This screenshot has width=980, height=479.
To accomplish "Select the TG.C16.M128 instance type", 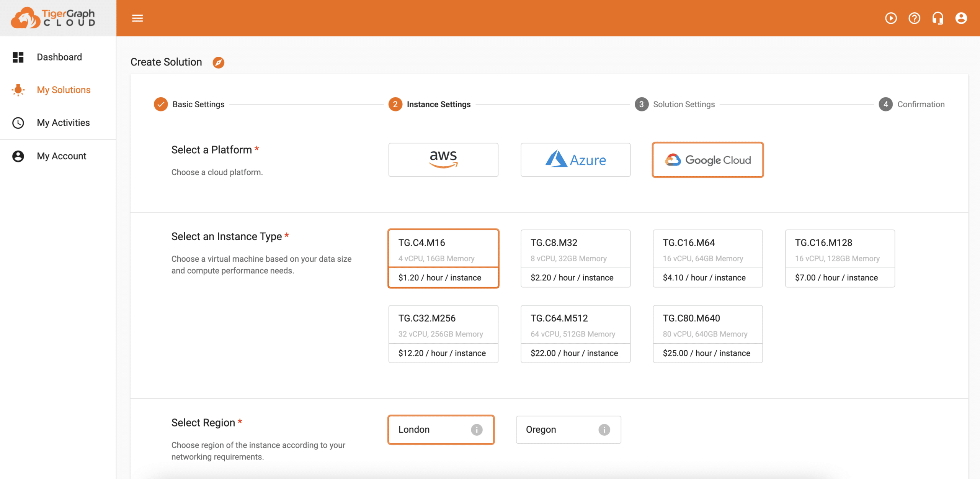I will coord(840,259).
